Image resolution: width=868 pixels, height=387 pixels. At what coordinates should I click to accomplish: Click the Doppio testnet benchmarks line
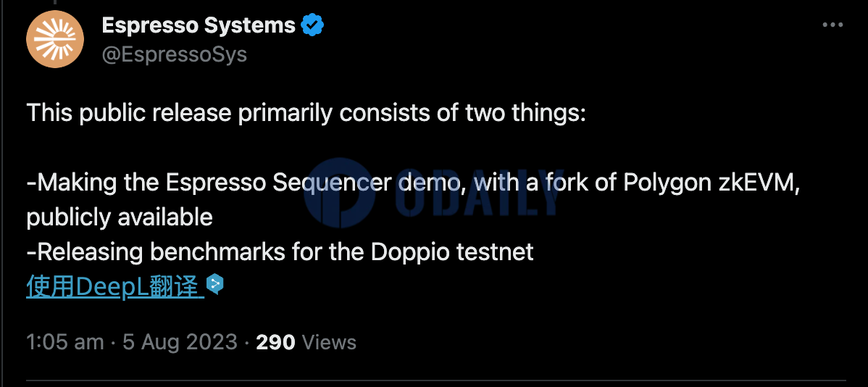pos(280,252)
